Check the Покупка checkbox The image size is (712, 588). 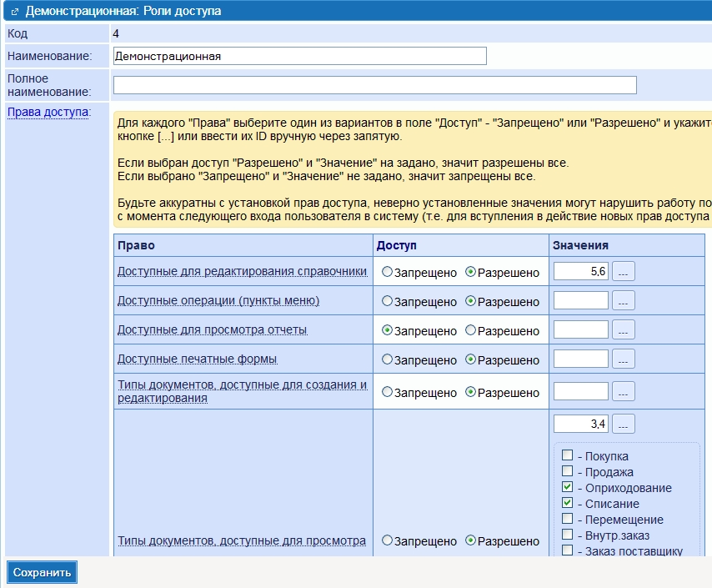[x=568, y=455]
